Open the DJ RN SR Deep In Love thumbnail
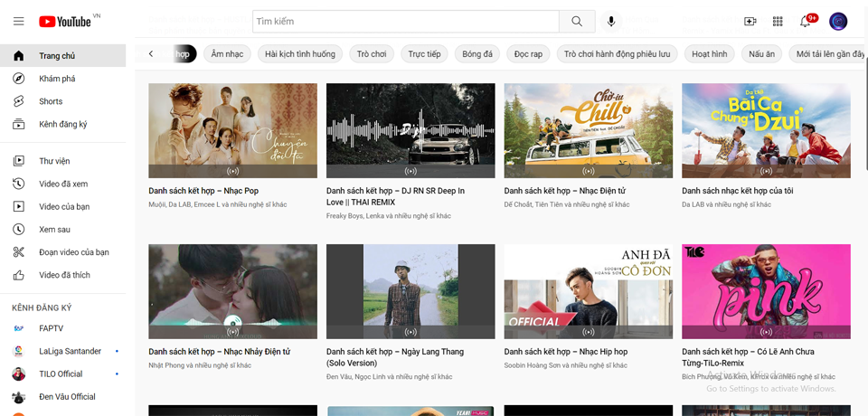 pos(410,131)
